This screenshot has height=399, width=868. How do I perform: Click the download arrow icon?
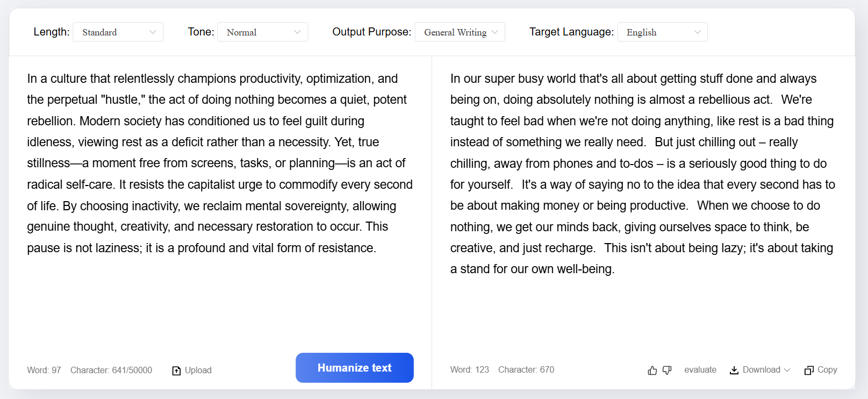coord(734,370)
